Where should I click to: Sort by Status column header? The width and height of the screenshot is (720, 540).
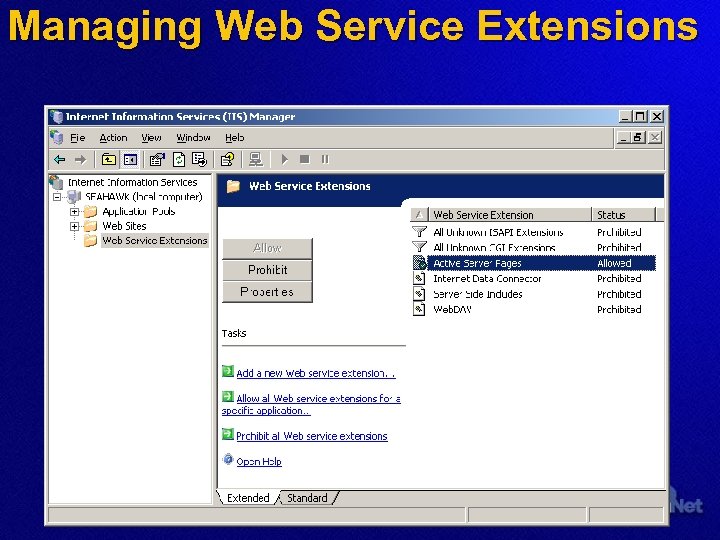click(x=624, y=214)
